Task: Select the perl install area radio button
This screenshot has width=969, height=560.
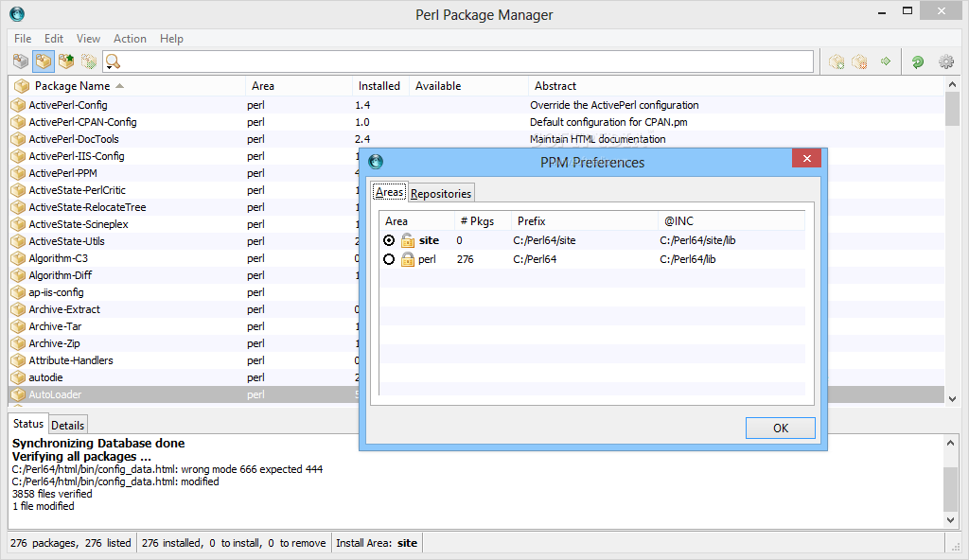Action: (389, 259)
